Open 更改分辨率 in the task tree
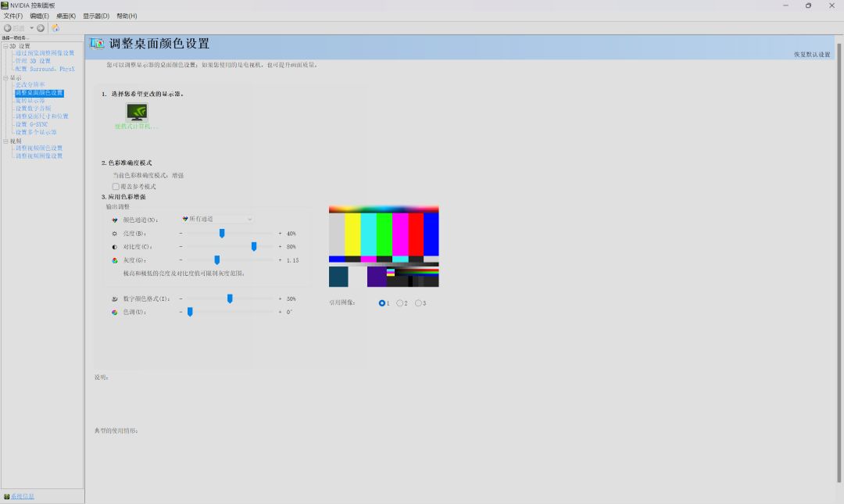The width and height of the screenshot is (844, 504). (x=30, y=84)
